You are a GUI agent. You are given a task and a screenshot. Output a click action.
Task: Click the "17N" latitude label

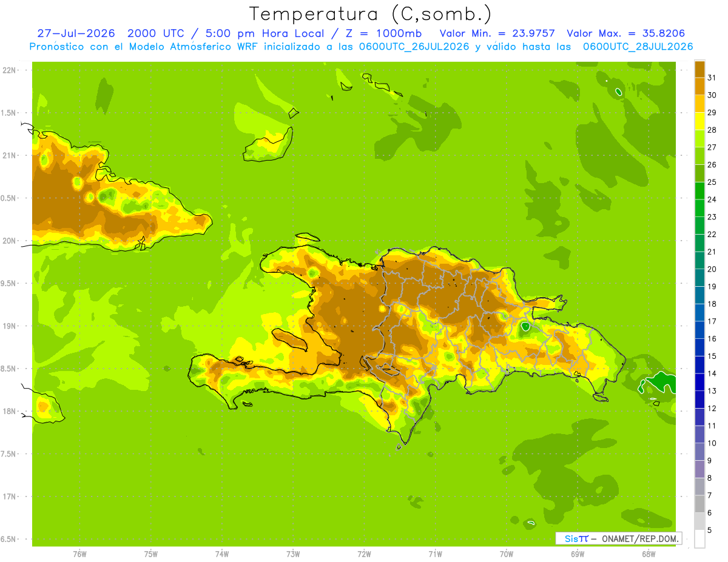point(10,497)
